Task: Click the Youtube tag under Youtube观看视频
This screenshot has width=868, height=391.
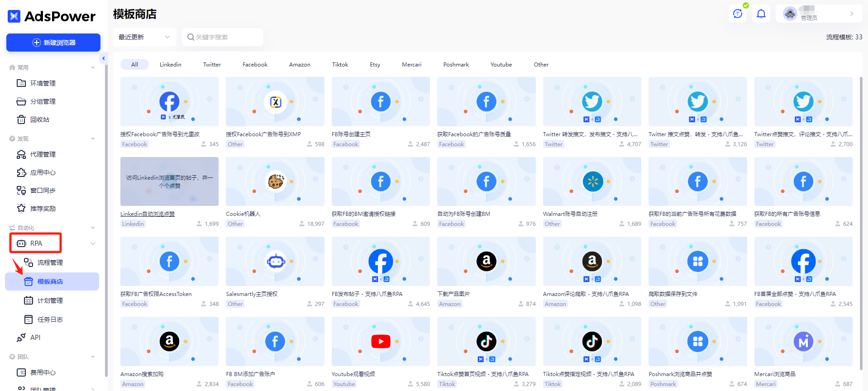Action: (x=344, y=384)
